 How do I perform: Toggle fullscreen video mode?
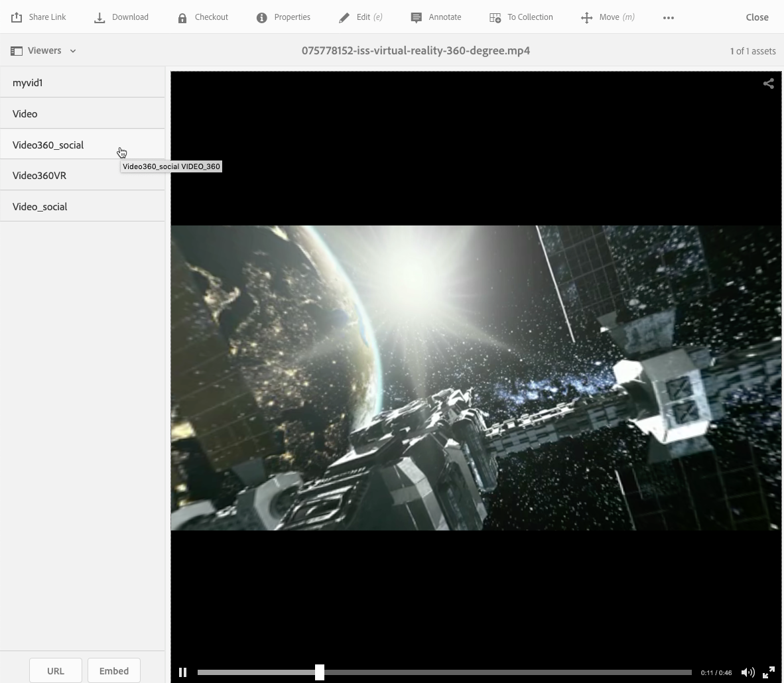(769, 672)
